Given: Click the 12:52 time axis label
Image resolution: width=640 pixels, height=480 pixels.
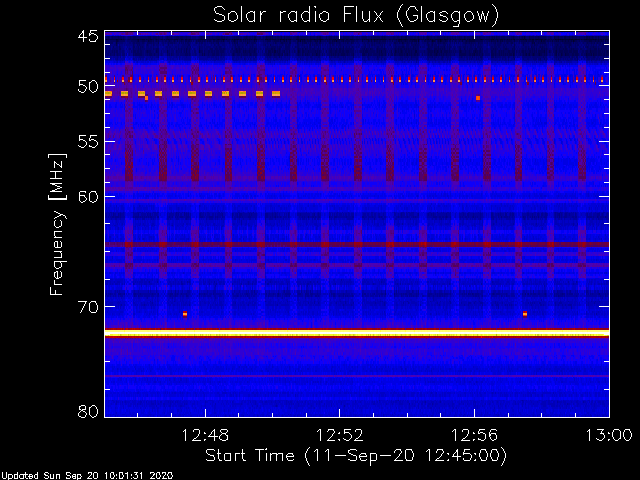Looking at the screenshot, I should click(x=340, y=436).
